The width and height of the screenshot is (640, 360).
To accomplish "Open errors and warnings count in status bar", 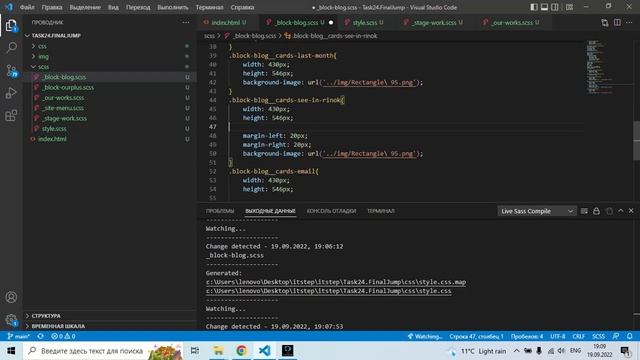I will (63, 336).
